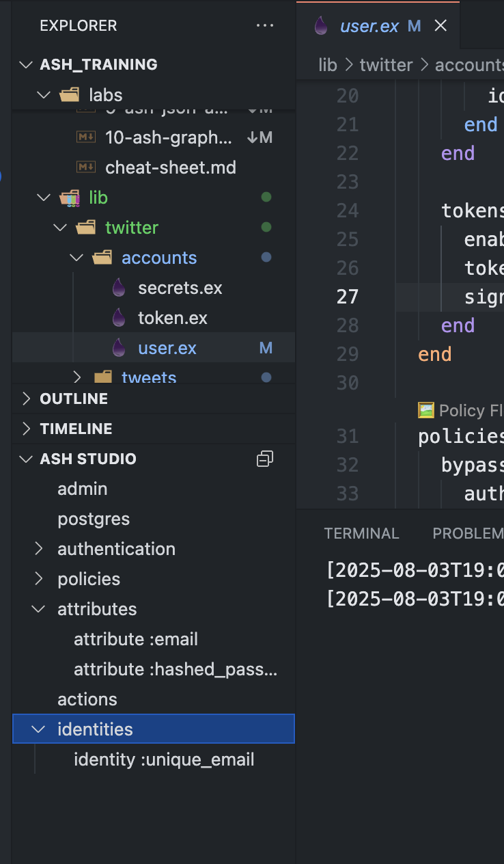The width and height of the screenshot is (504, 864).
Task: Click the Elixir icon beside token.ex
Action: (x=119, y=318)
